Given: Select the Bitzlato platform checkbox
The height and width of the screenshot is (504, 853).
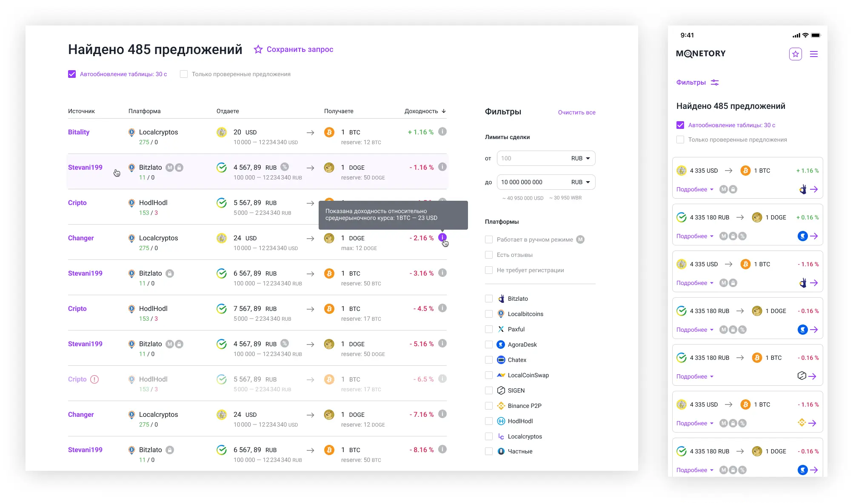Looking at the screenshot, I should (x=489, y=299).
